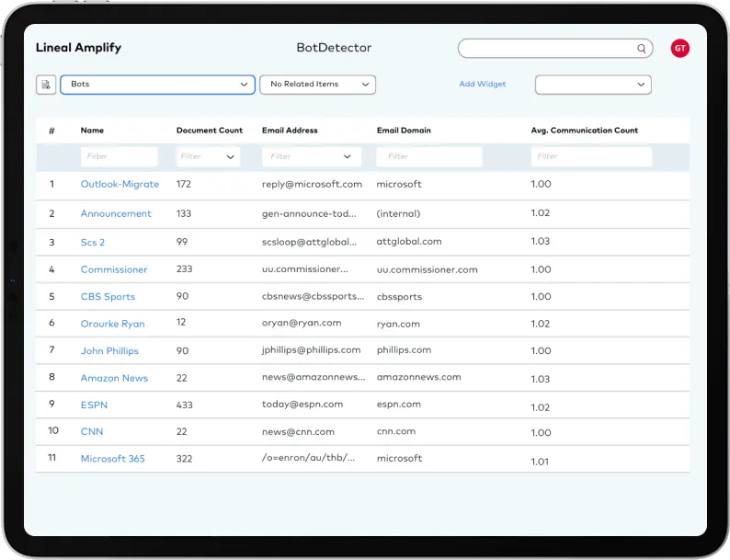The height and width of the screenshot is (560, 730).
Task: Focus the Email Domain filter field
Action: click(x=429, y=157)
